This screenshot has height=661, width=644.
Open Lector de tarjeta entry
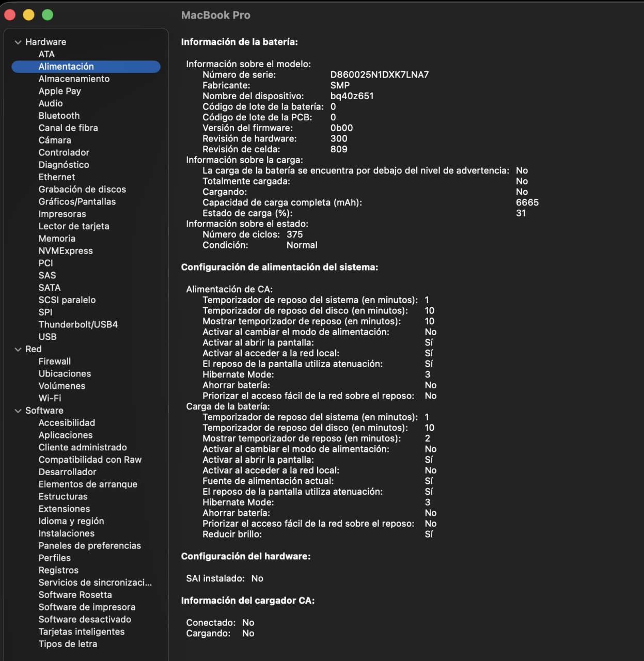74,226
